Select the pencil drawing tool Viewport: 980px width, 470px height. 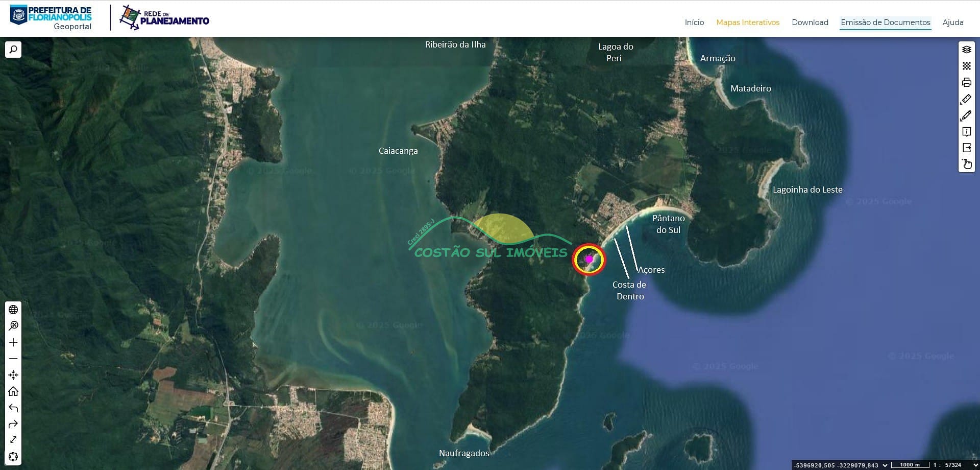tap(966, 115)
